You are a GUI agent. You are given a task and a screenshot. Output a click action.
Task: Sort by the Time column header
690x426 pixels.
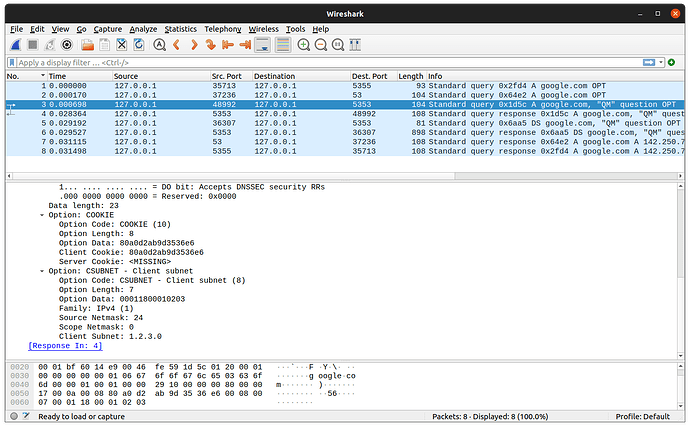click(80, 76)
